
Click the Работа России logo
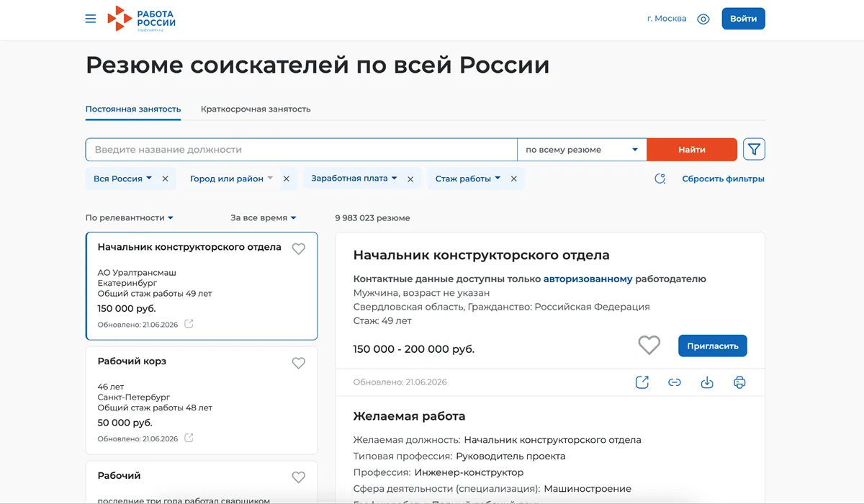(141, 19)
